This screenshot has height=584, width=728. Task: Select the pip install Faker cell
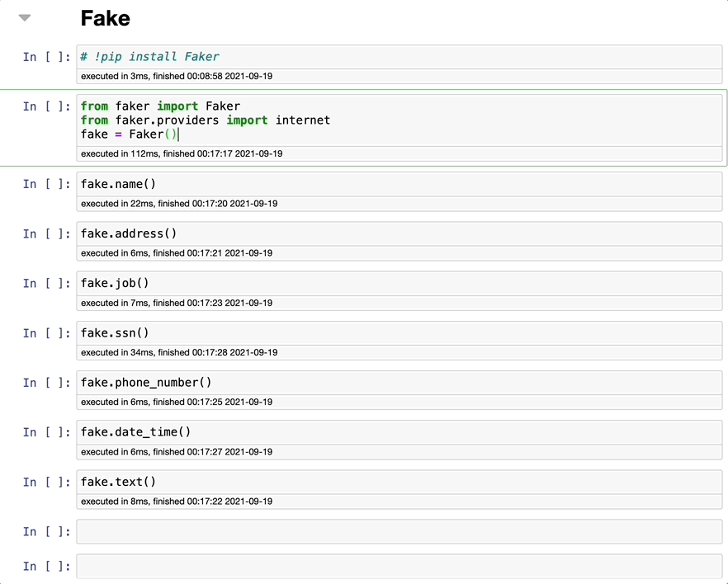coord(399,57)
